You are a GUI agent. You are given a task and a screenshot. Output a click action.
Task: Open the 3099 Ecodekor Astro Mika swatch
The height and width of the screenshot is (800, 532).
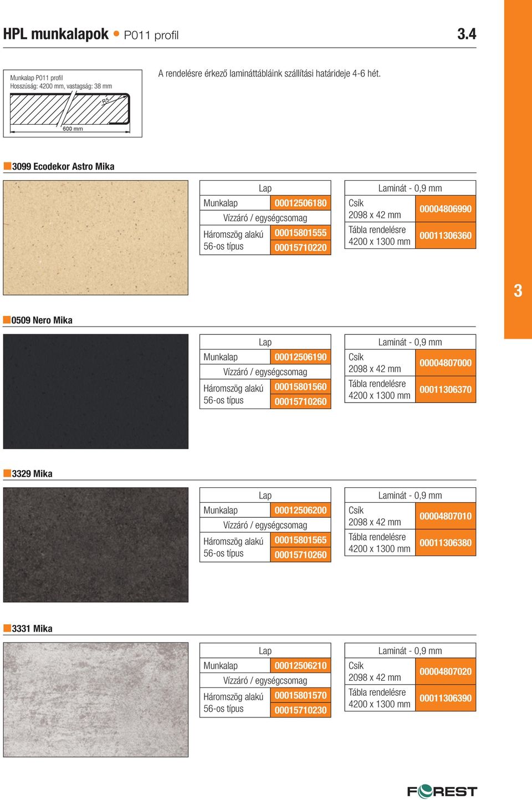(x=96, y=237)
